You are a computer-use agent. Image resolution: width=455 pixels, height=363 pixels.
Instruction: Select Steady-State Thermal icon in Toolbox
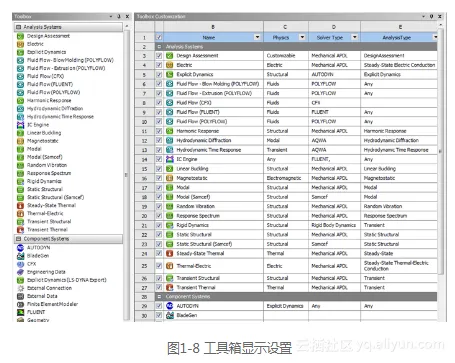[20, 206]
